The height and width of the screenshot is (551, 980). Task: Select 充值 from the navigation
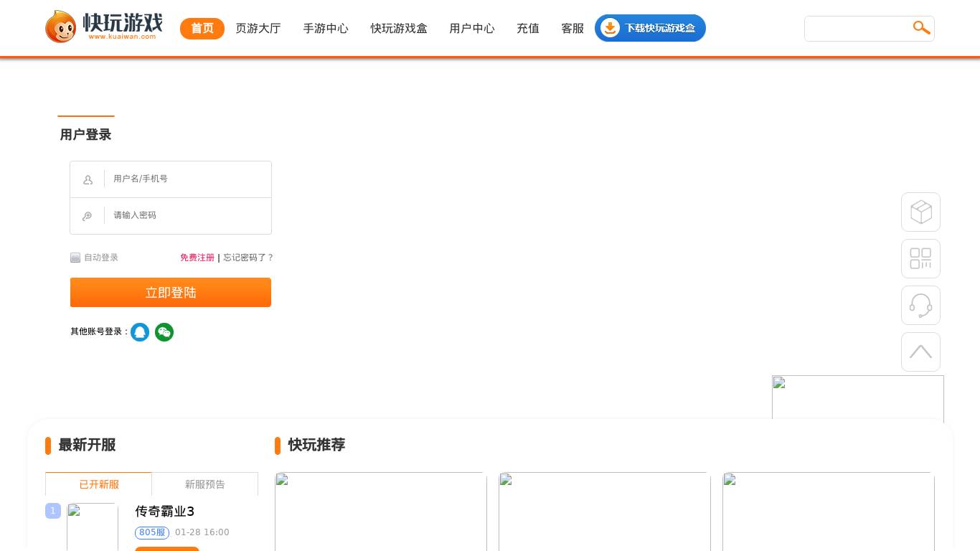528,29
